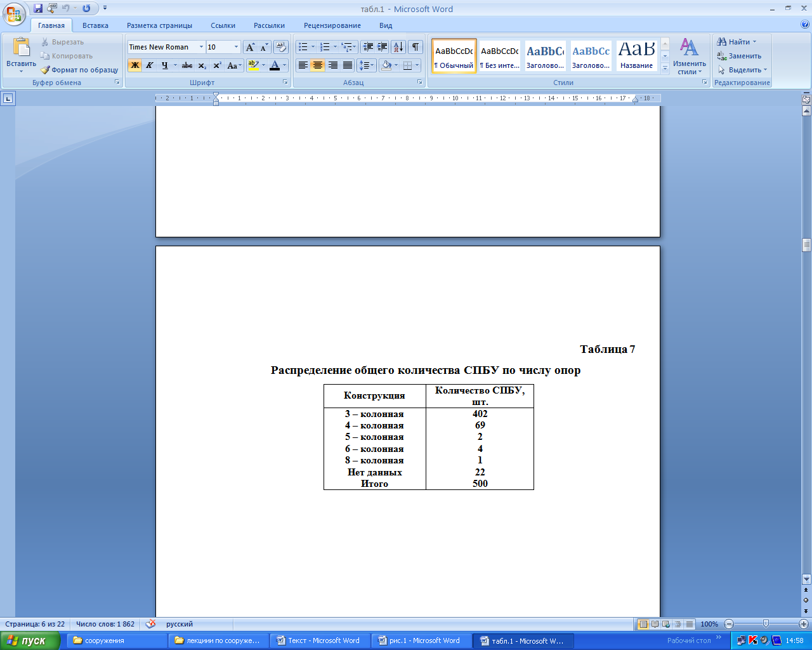Toggle Bold (Ж) formatting
The height and width of the screenshot is (650, 812).
pyautogui.click(x=134, y=65)
